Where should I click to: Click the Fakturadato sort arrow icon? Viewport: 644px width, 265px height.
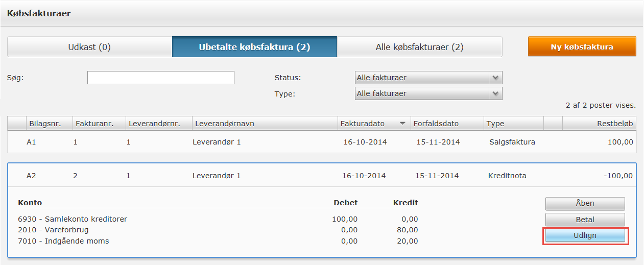point(402,124)
